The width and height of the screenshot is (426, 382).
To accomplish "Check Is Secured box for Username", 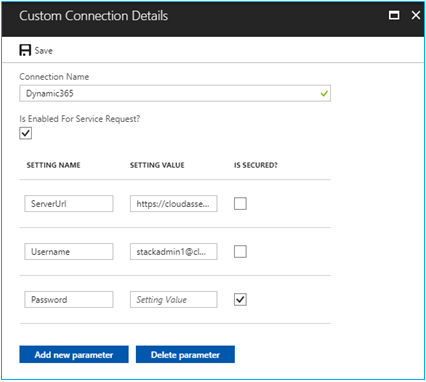I will coord(240,251).
